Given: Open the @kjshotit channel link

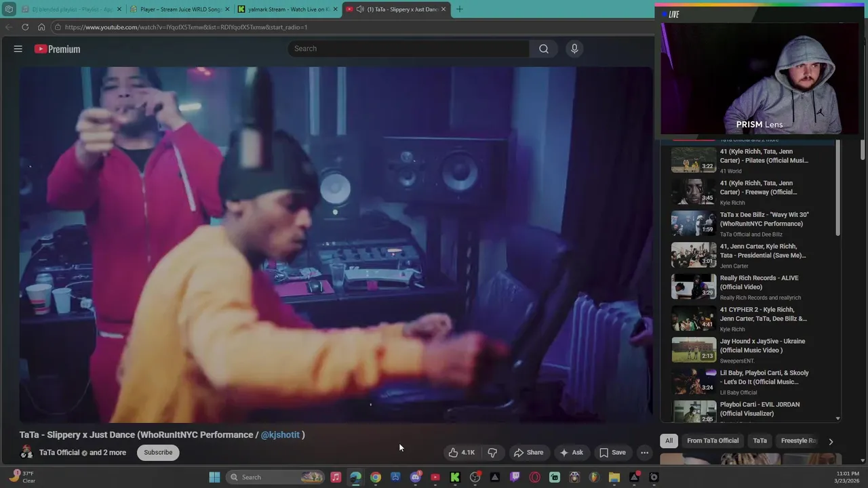Looking at the screenshot, I should (x=280, y=435).
